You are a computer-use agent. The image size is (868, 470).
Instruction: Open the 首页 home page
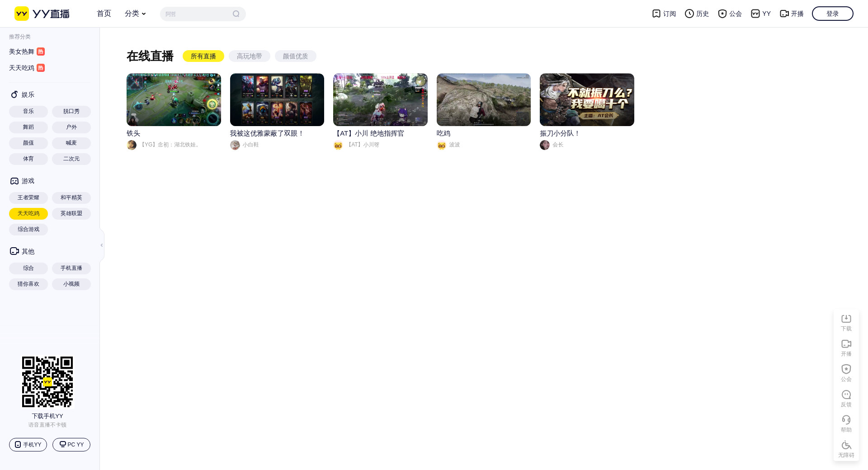point(104,14)
